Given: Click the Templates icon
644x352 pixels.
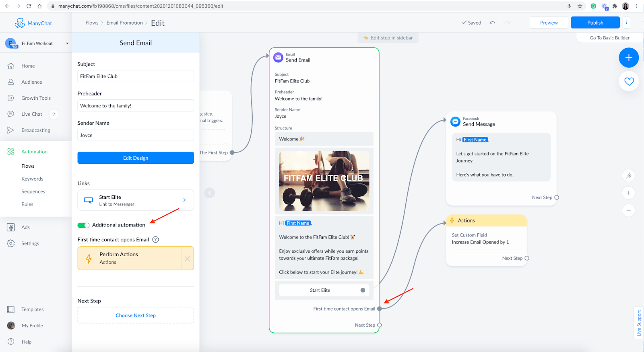Looking at the screenshot, I should (x=11, y=309).
